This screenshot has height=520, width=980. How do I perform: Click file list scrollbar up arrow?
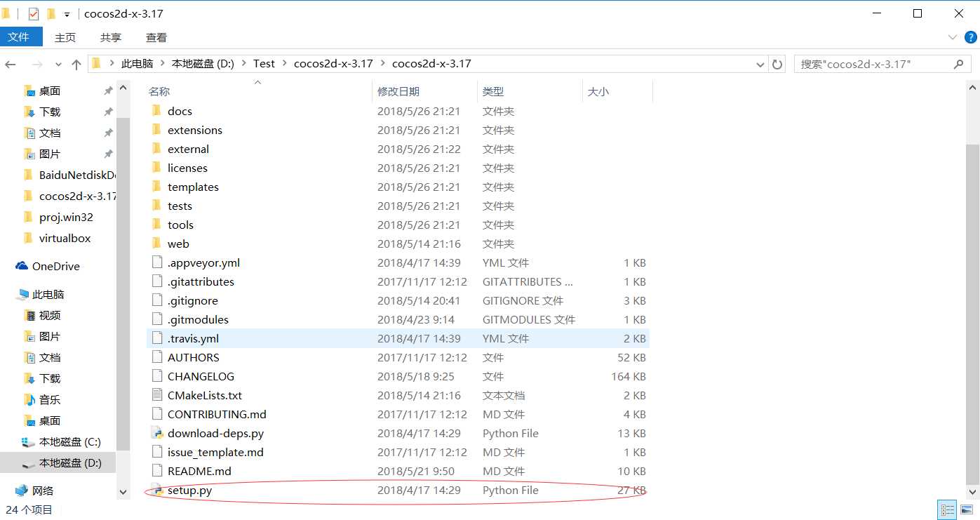(972, 88)
